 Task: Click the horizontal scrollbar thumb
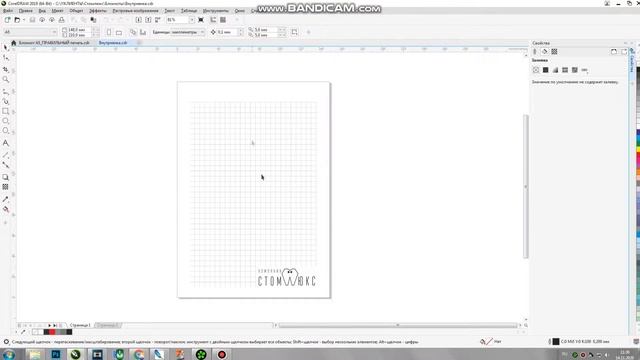[x=398, y=325]
